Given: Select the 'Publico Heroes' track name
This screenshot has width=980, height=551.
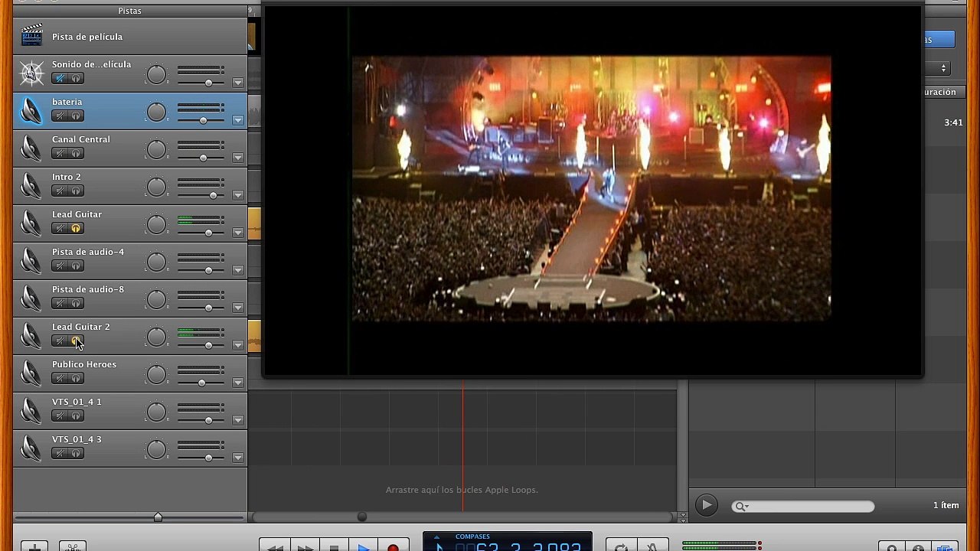Looking at the screenshot, I should click(84, 364).
